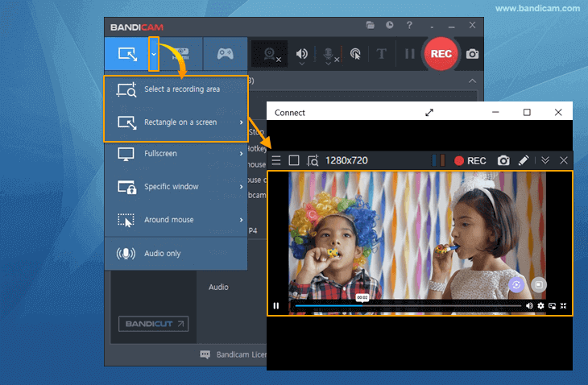
Task: Click the gray circular overlay button on video
Action: [x=539, y=285]
